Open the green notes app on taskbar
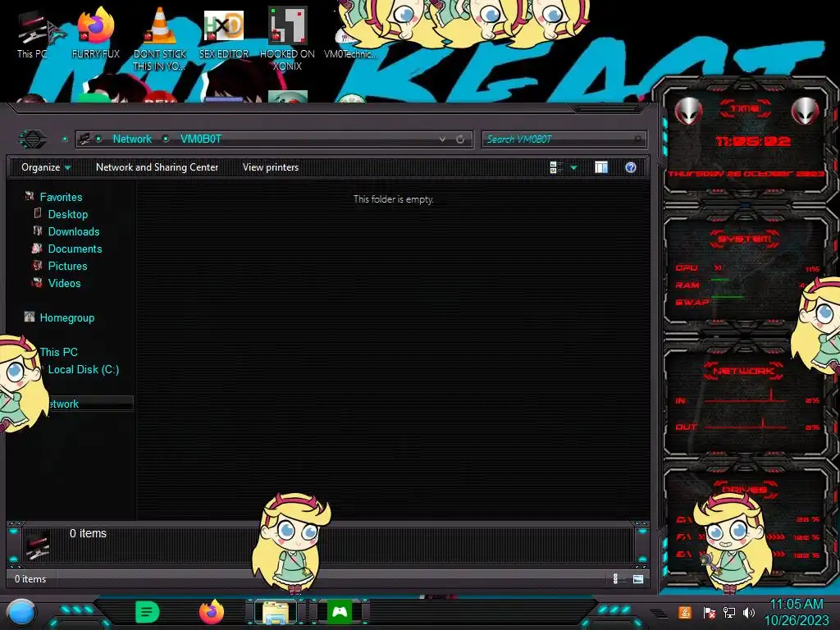The height and width of the screenshot is (630, 840). [148, 612]
